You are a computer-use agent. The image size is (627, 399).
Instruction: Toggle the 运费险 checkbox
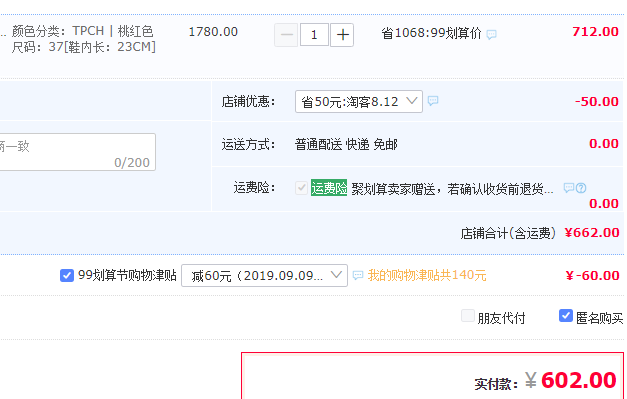pos(301,188)
